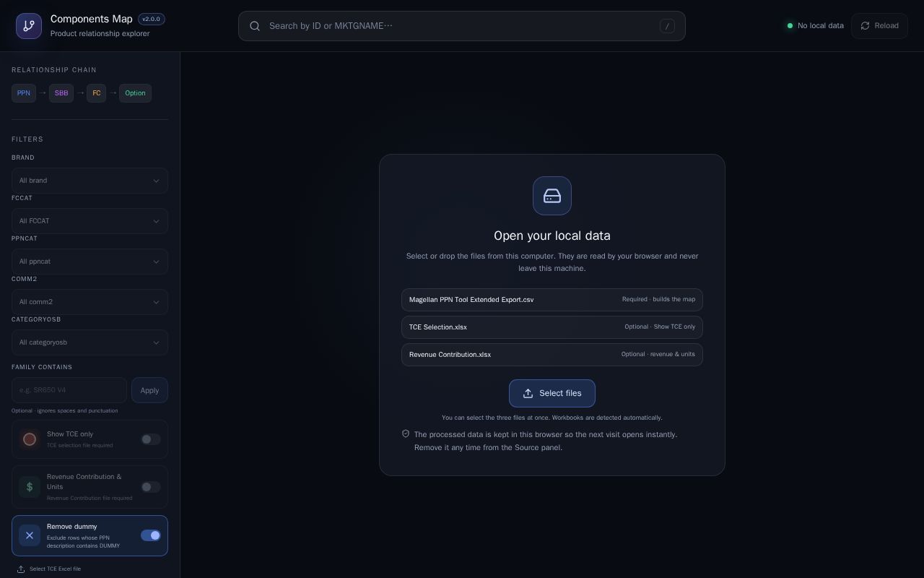The width and height of the screenshot is (924, 578).
Task: Click the Reload button
Action: point(879,26)
